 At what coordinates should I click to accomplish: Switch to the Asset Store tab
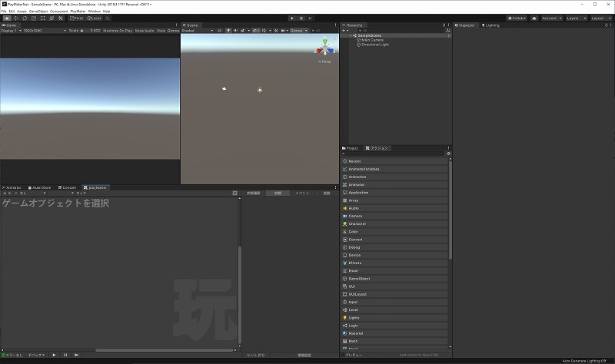click(40, 187)
